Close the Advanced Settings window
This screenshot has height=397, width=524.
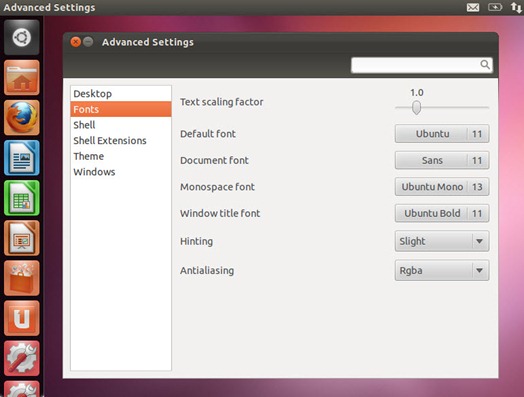coord(76,42)
